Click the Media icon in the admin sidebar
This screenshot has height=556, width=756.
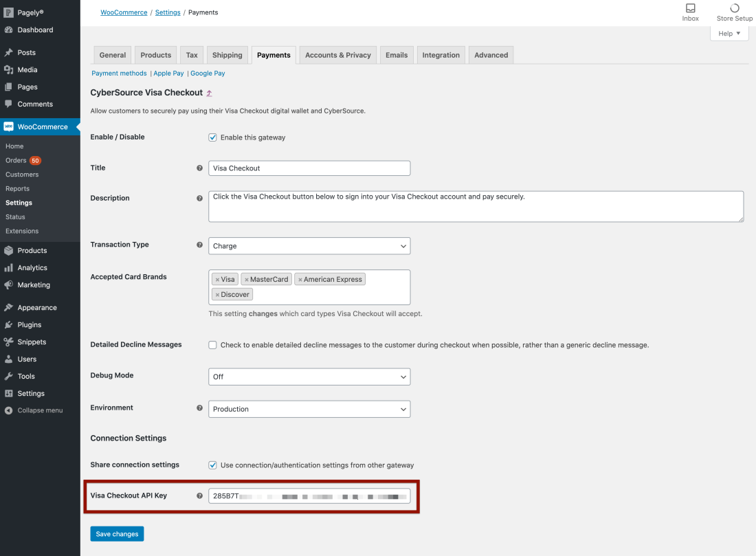[x=8, y=69]
